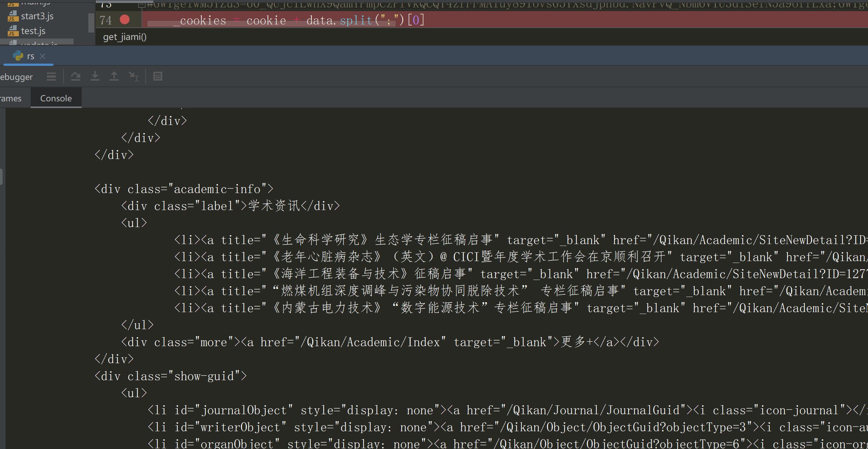Click the academic-info div line in console

pos(184,189)
